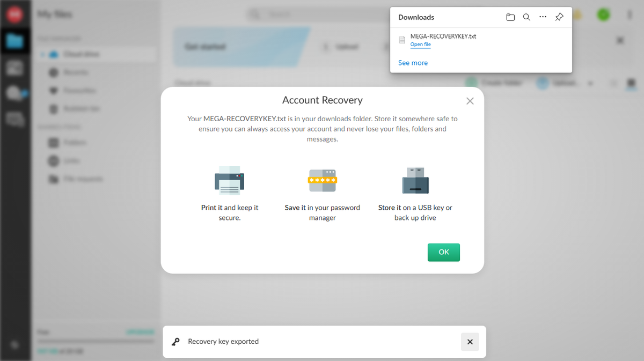
Task: Open MEGA-RECOVERYKEY.txt via Open file link
Action: click(x=420, y=45)
